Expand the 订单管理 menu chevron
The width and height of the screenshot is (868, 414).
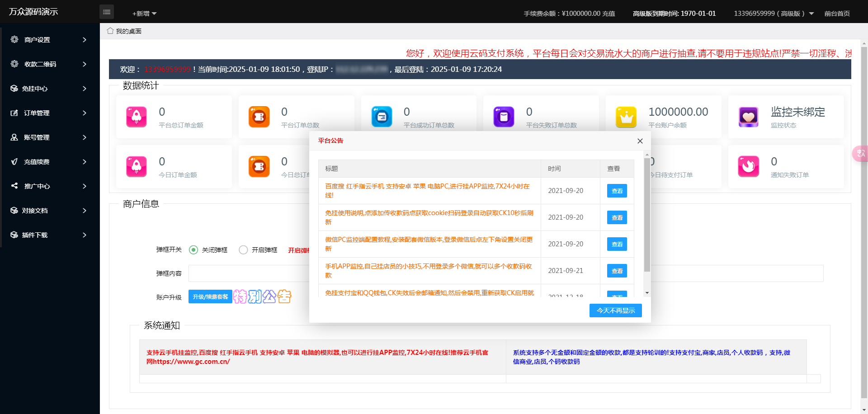point(84,113)
